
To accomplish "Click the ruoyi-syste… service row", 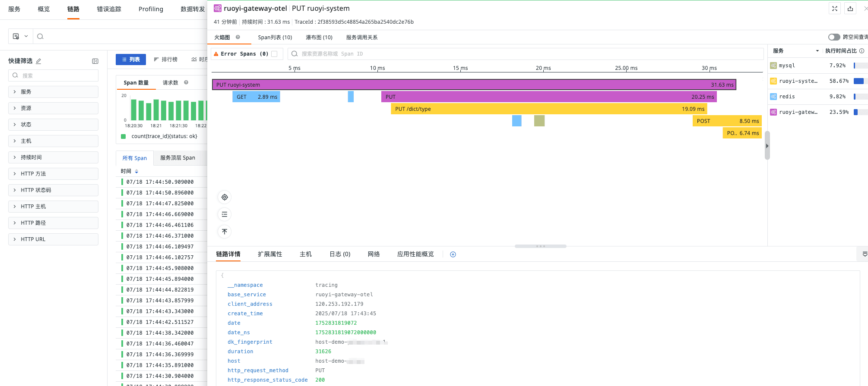I will [818, 81].
